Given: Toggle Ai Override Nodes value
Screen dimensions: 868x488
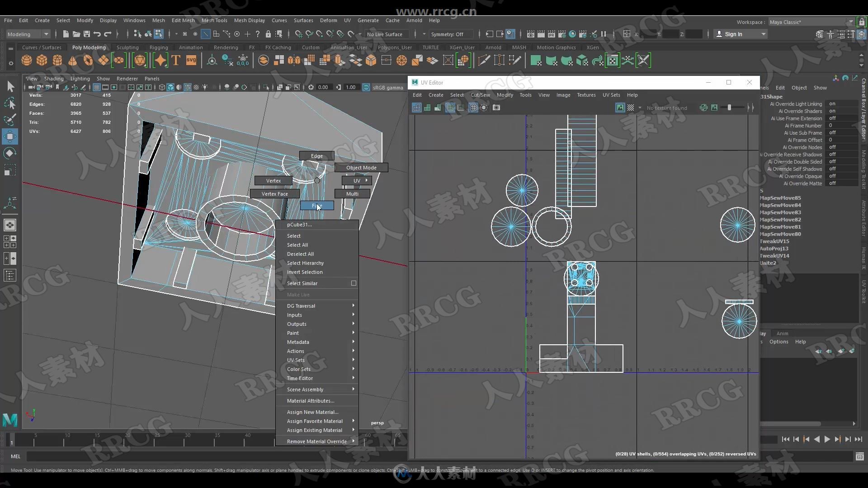Looking at the screenshot, I should [x=841, y=147].
